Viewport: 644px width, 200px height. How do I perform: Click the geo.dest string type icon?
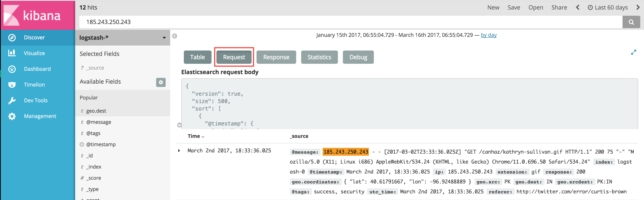pyautogui.click(x=82, y=111)
